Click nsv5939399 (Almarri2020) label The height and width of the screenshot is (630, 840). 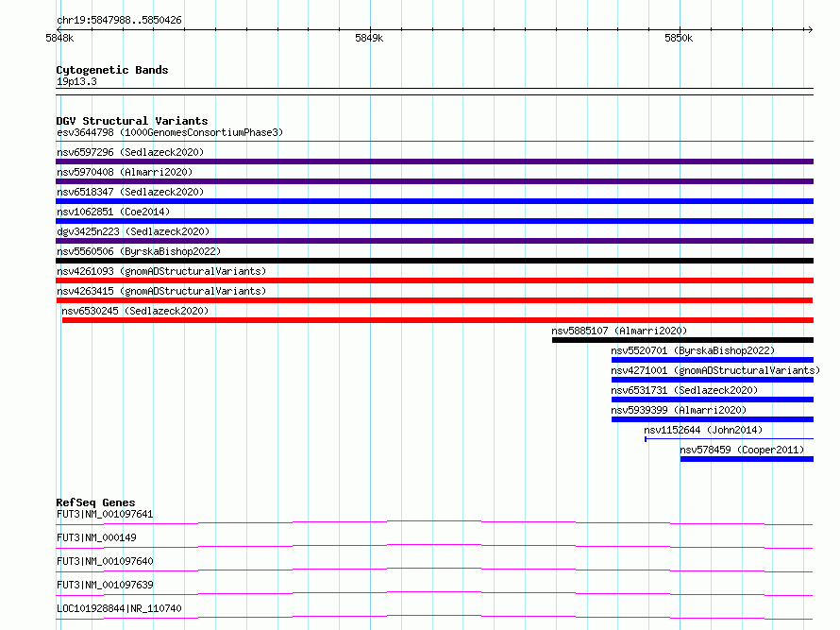coord(679,410)
